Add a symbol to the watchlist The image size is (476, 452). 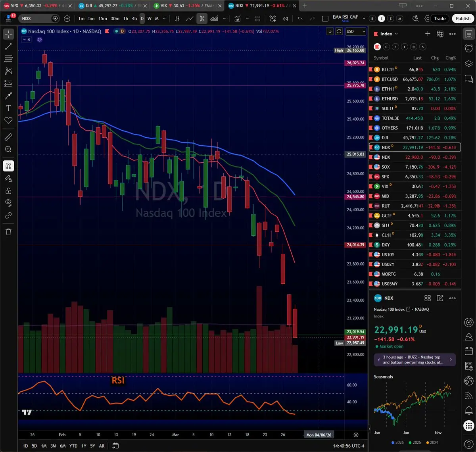click(x=428, y=34)
